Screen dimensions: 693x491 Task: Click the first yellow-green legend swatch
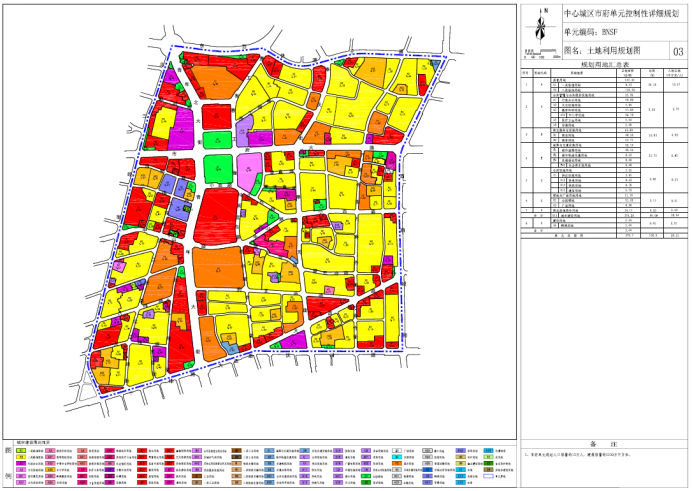pyautogui.click(x=20, y=452)
